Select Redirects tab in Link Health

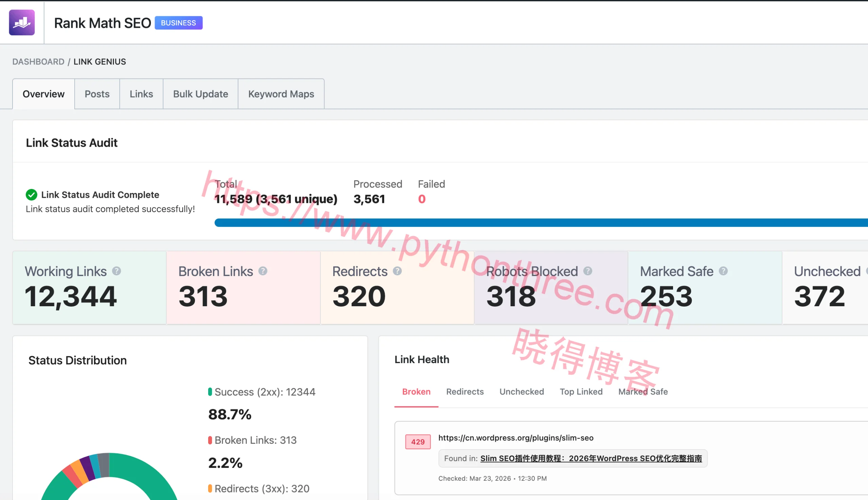[465, 392]
